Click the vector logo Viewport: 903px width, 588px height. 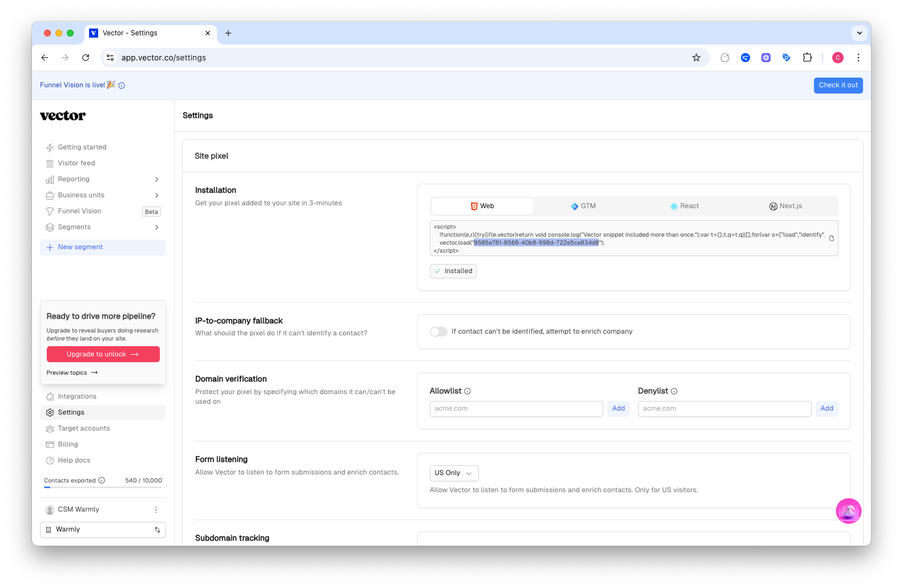pos(63,116)
